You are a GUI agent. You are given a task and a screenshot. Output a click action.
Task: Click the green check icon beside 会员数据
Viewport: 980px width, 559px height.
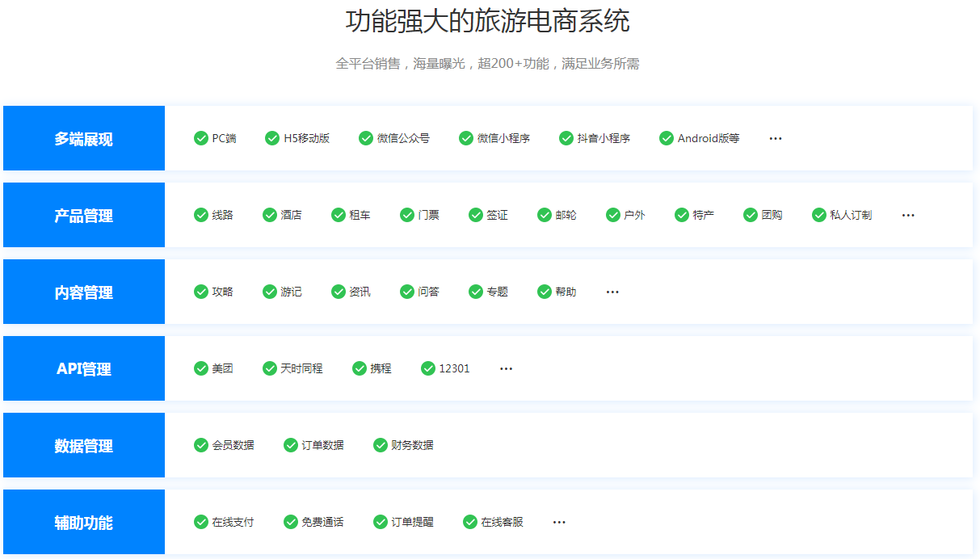click(x=201, y=445)
